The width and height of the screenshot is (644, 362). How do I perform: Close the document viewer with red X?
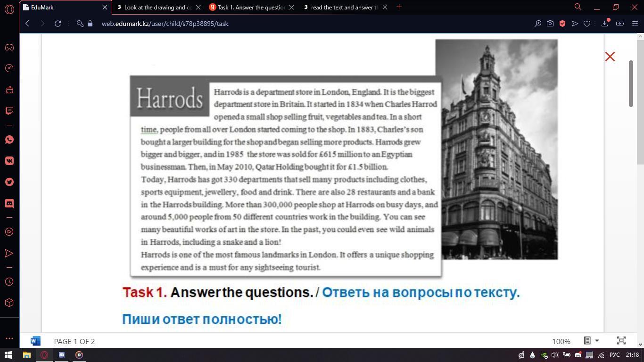coord(610,57)
